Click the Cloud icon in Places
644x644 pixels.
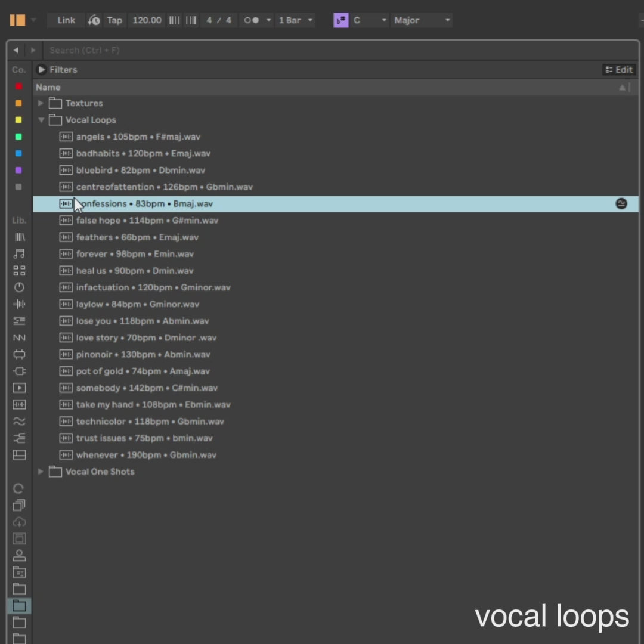click(x=19, y=522)
